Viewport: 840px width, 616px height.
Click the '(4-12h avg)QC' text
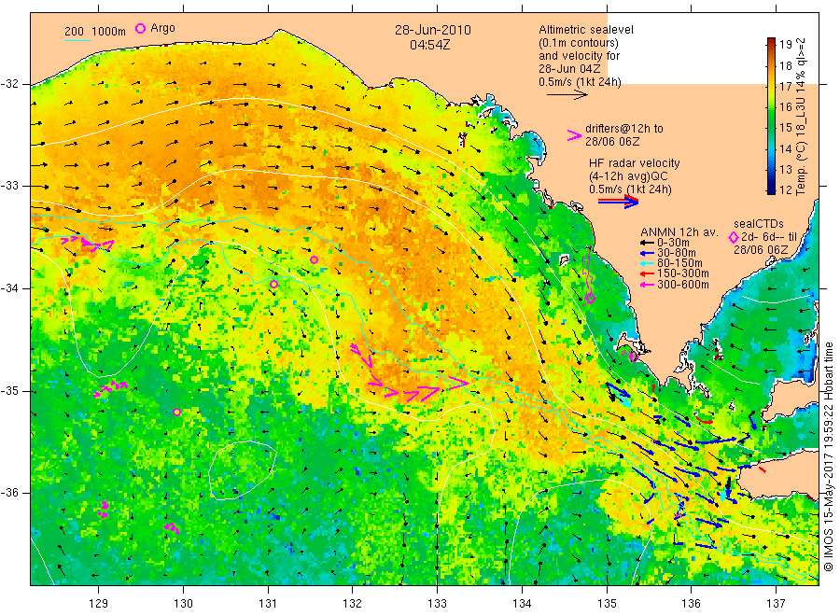[628, 176]
